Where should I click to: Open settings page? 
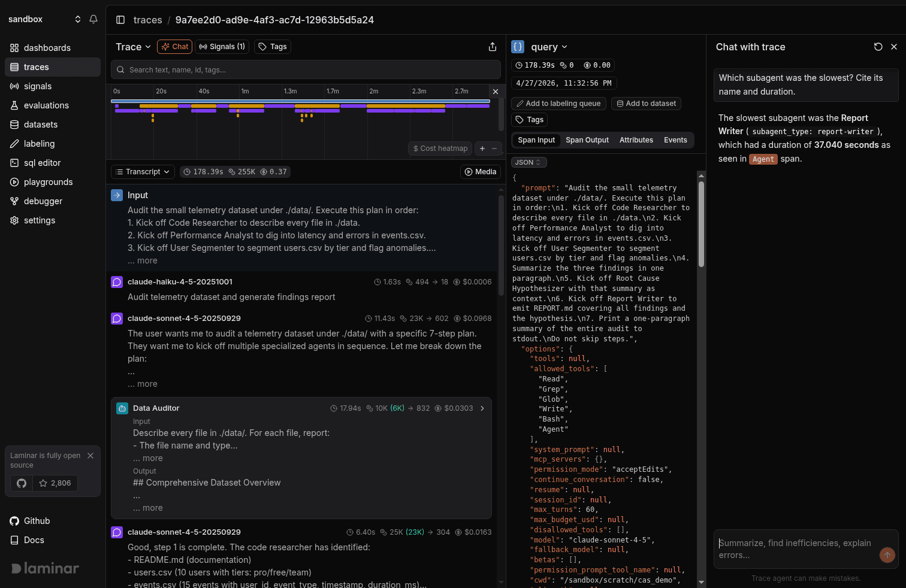53,220
